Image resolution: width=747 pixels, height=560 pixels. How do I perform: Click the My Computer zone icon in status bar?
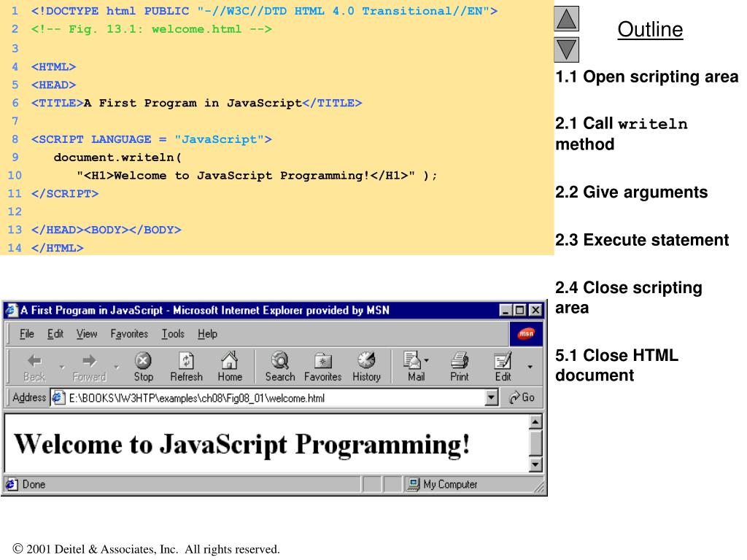point(414,484)
